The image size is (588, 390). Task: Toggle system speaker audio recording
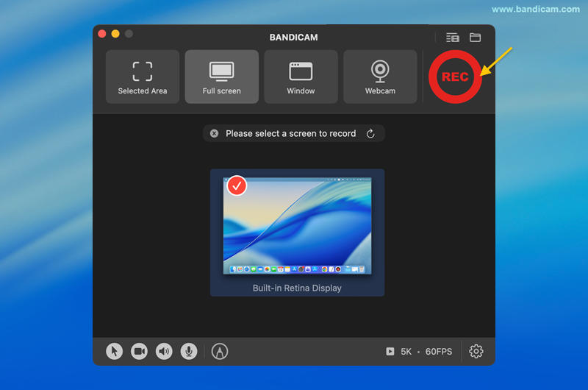[x=164, y=352]
